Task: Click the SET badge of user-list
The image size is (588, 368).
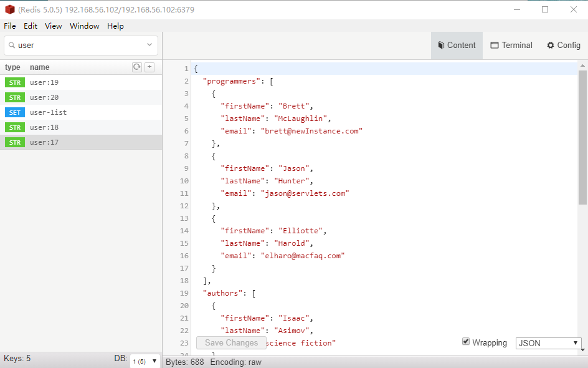Action: pyautogui.click(x=15, y=112)
